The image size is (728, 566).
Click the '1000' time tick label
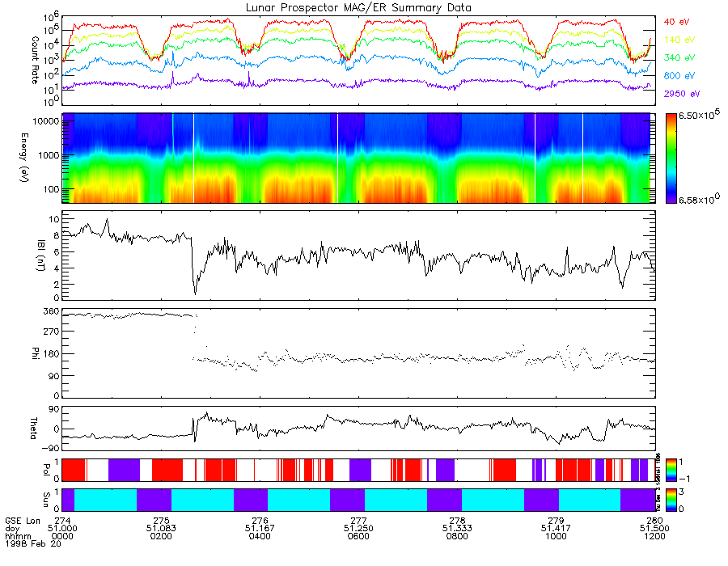point(556,536)
